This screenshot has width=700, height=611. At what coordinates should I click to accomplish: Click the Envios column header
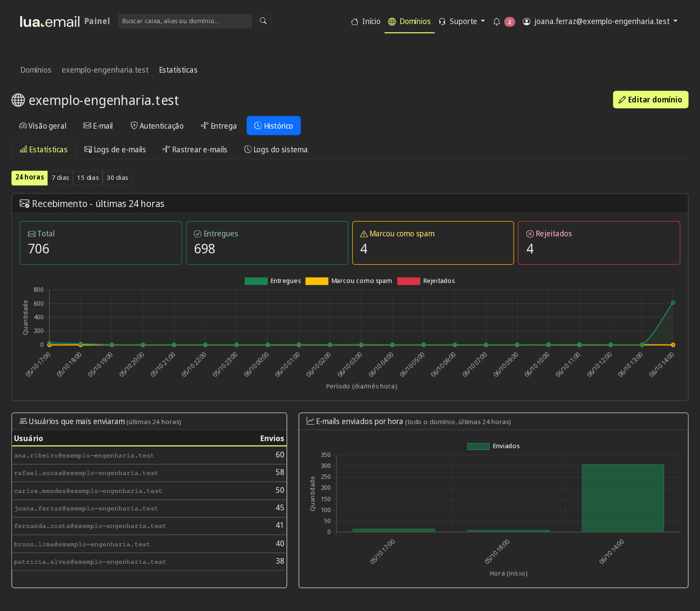click(x=272, y=439)
